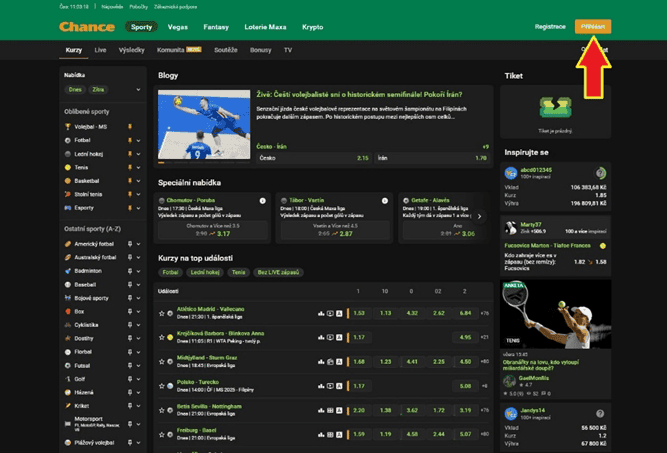Open the Registrace link

pyautogui.click(x=550, y=26)
